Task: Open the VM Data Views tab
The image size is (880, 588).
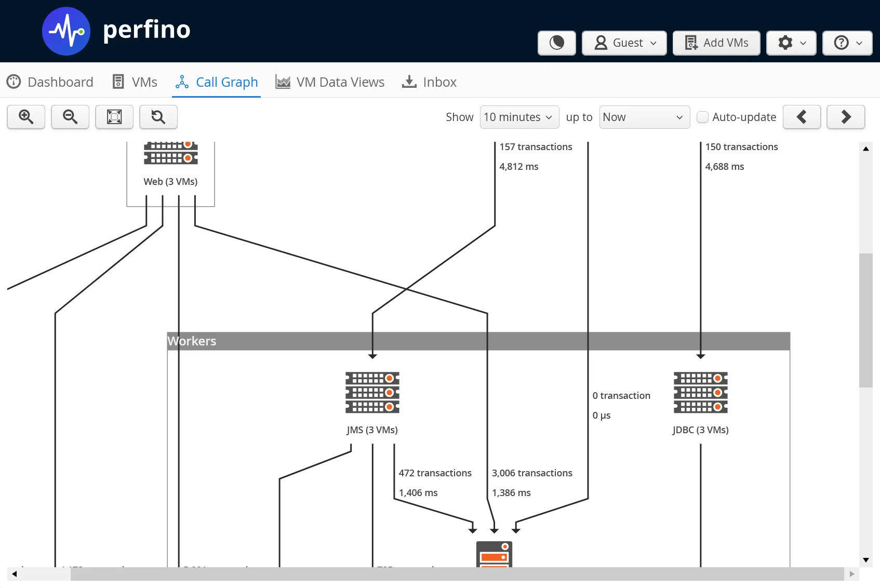Action: (330, 82)
